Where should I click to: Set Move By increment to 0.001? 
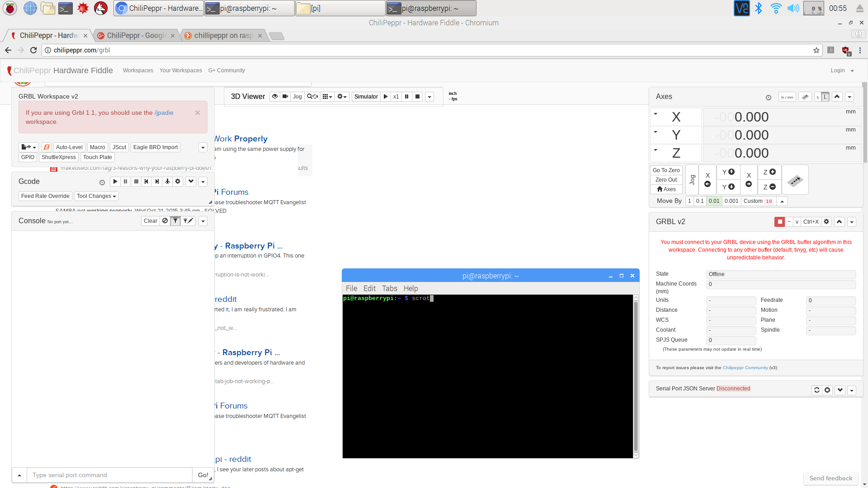click(731, 201)
